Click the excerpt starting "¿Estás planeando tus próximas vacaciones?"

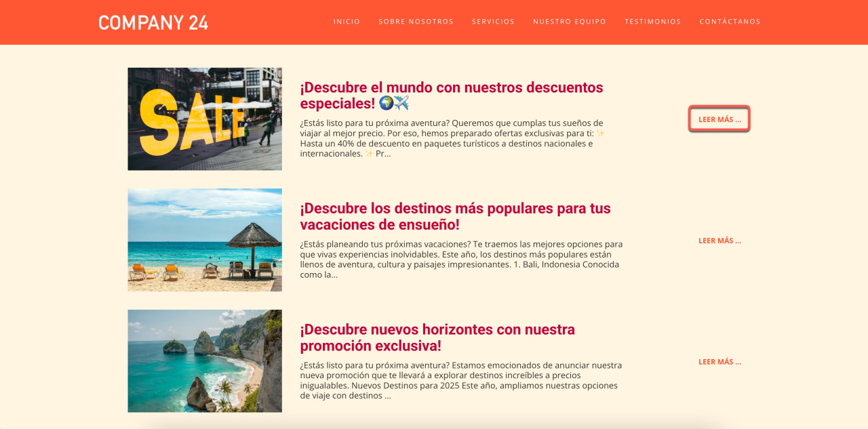coord(461,260)
